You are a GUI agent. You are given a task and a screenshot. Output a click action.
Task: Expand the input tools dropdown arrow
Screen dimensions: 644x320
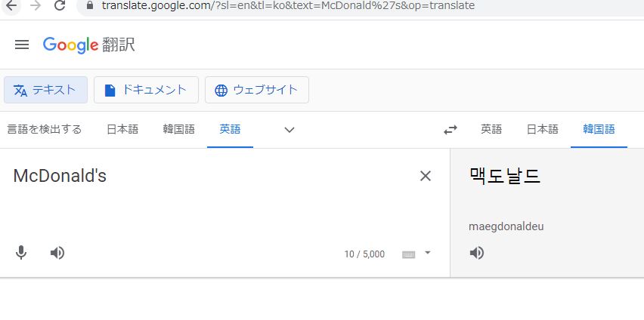tap(427, 253)
